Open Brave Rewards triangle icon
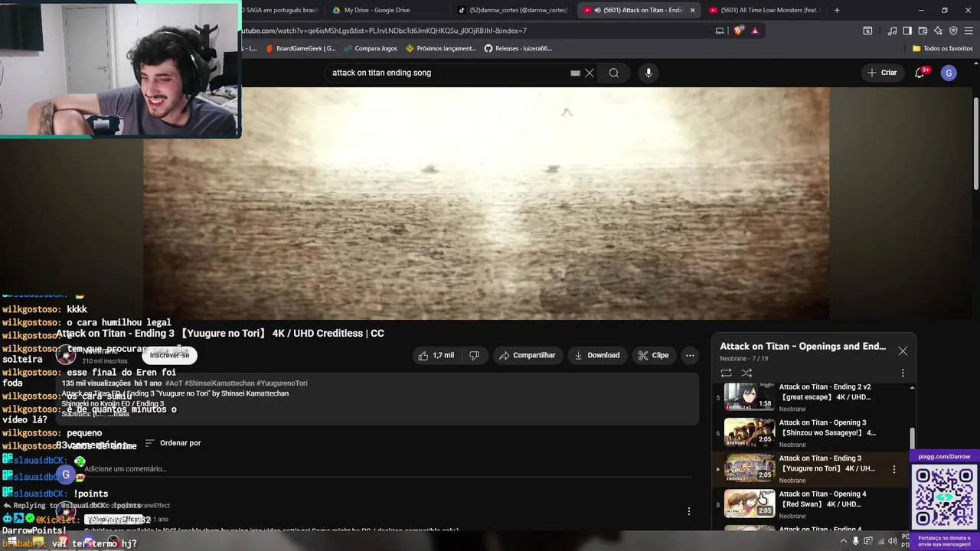980x551 pixels. pyautogui.click(x=755, y=31)
